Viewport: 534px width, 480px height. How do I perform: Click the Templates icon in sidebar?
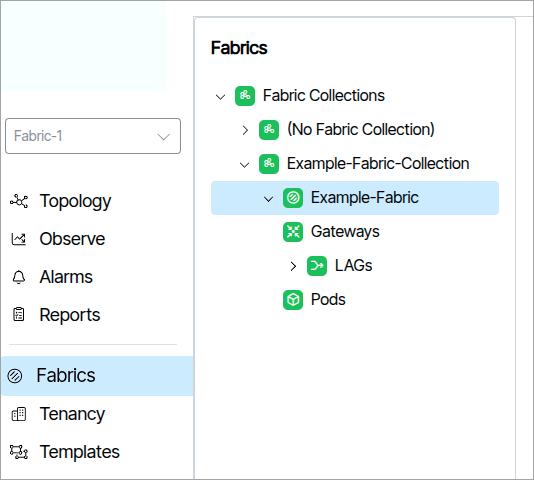coord(19,452)
